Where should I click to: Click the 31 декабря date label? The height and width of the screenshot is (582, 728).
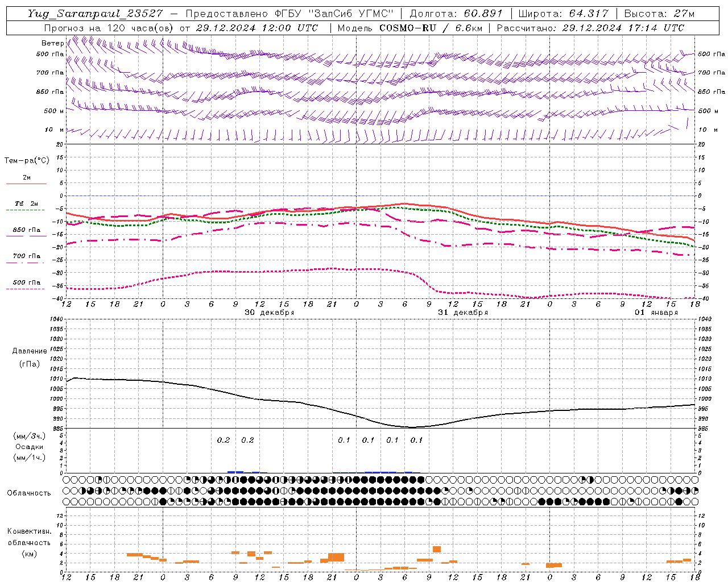coord(462,313)
